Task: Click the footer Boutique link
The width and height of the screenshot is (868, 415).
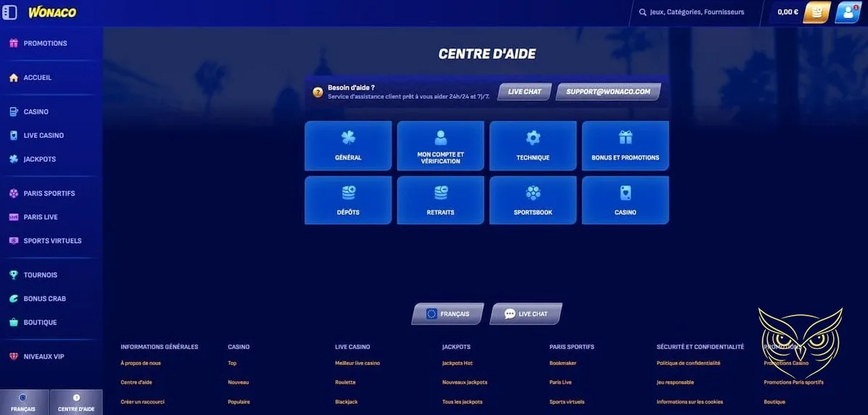Action: [774, 402]
